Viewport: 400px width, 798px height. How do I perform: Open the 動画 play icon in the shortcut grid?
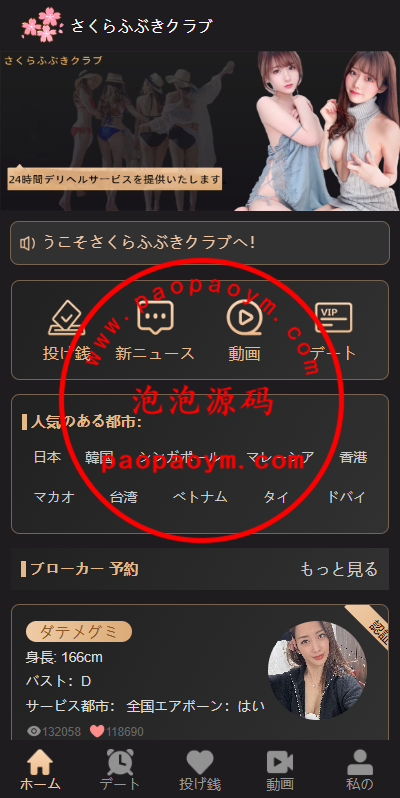[244, 318]
